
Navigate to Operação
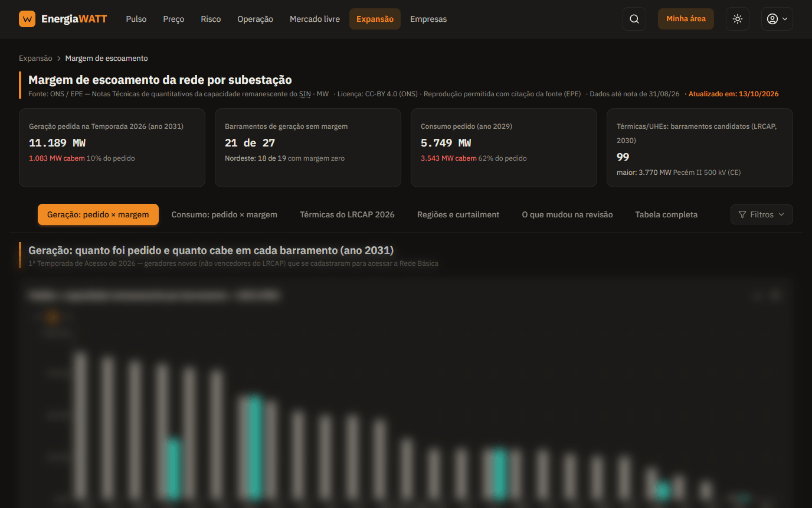pos(255,19)
